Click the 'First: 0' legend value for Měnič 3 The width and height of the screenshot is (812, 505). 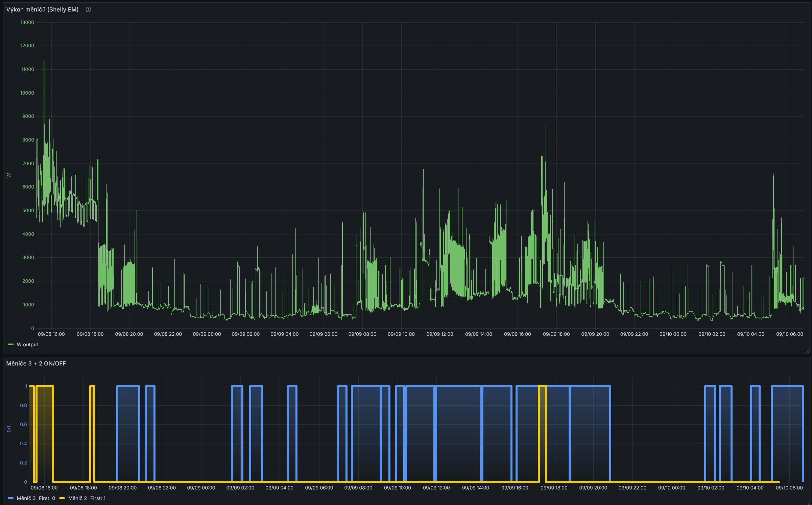pyautogui.click(x=47, y=498)
